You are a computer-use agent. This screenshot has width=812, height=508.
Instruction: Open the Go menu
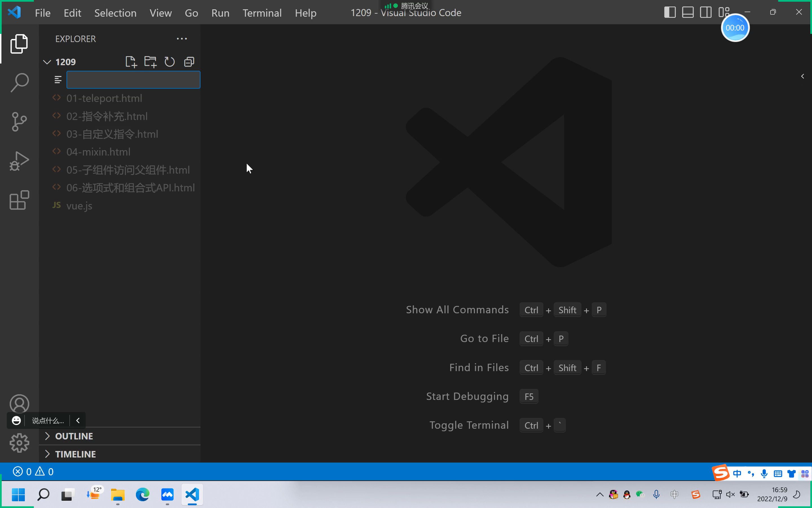[191, 13]
